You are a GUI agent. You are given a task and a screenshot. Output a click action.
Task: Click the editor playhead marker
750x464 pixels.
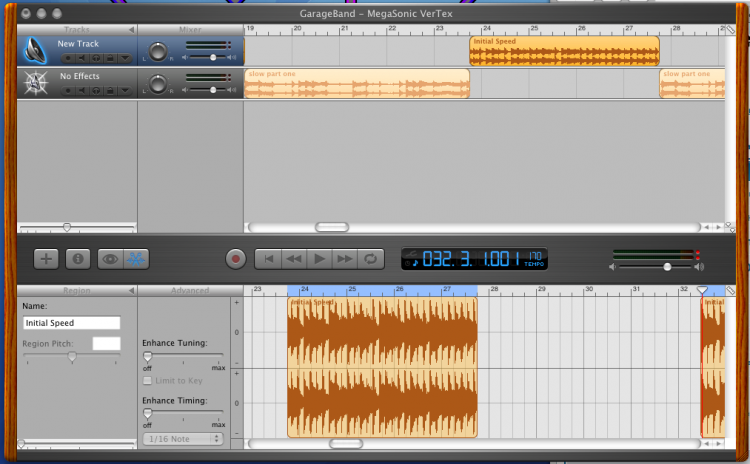(x=702, y=290)
